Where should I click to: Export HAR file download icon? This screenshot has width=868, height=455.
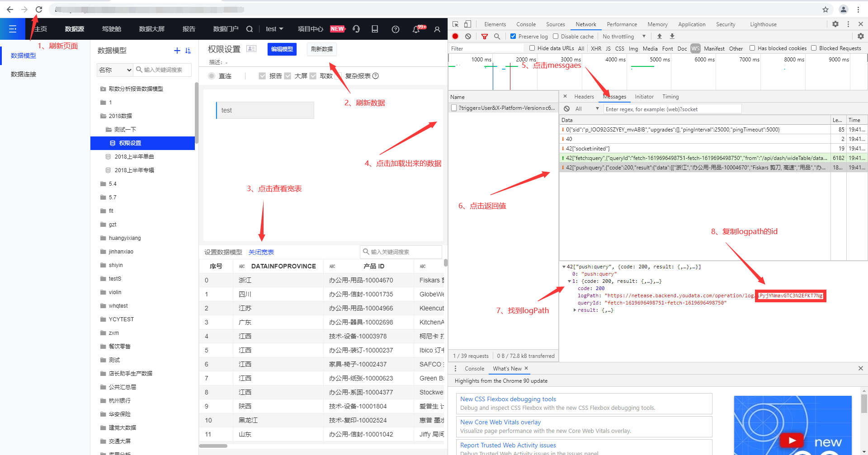click(x=672, y=36)
